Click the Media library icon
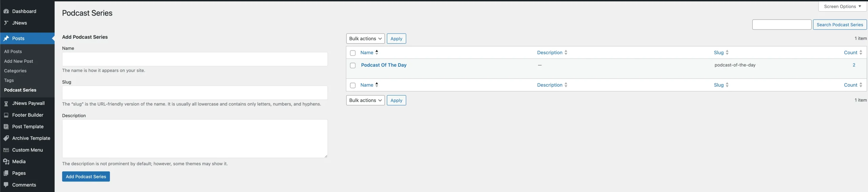 (x=6, y=162)
